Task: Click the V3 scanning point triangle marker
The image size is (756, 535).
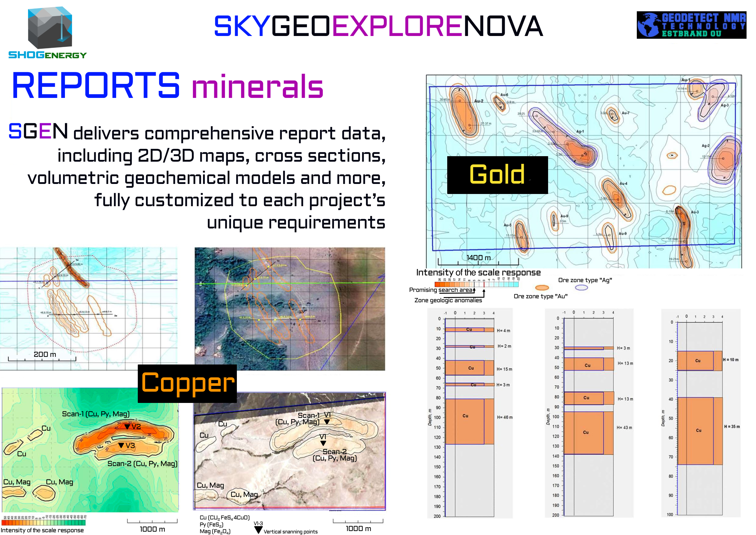Action: pos(121,445)
